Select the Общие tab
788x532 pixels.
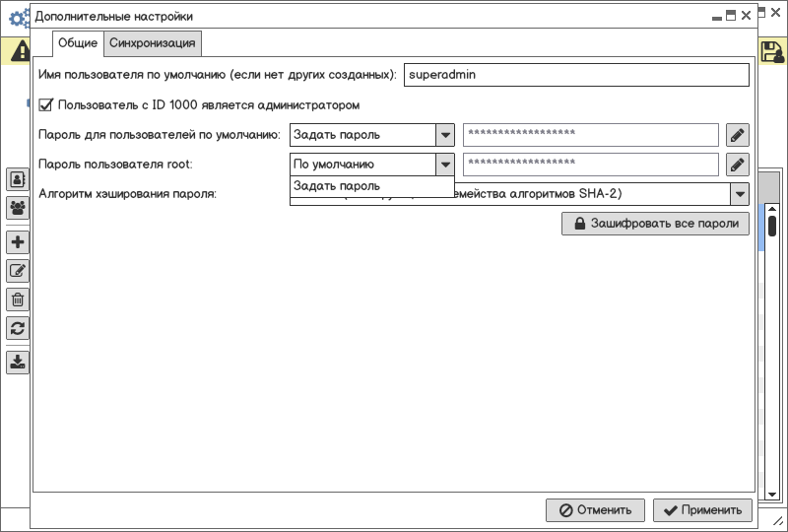click(78, 43)
